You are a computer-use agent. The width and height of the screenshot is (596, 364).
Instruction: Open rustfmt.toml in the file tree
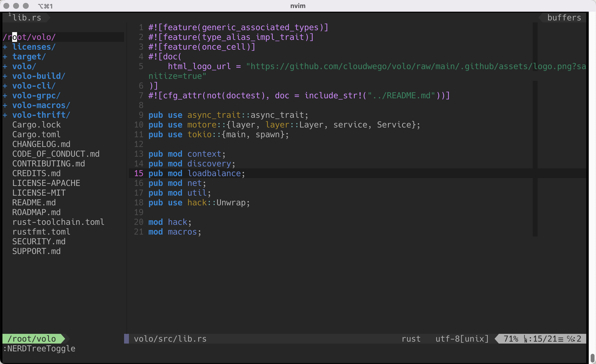[x=41, y=232]
